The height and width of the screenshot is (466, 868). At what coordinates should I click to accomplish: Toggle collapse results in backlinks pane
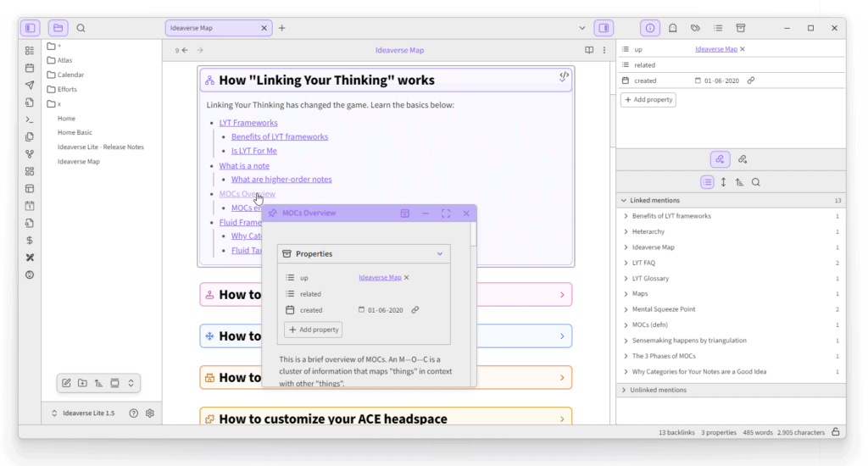pos(708,182)
